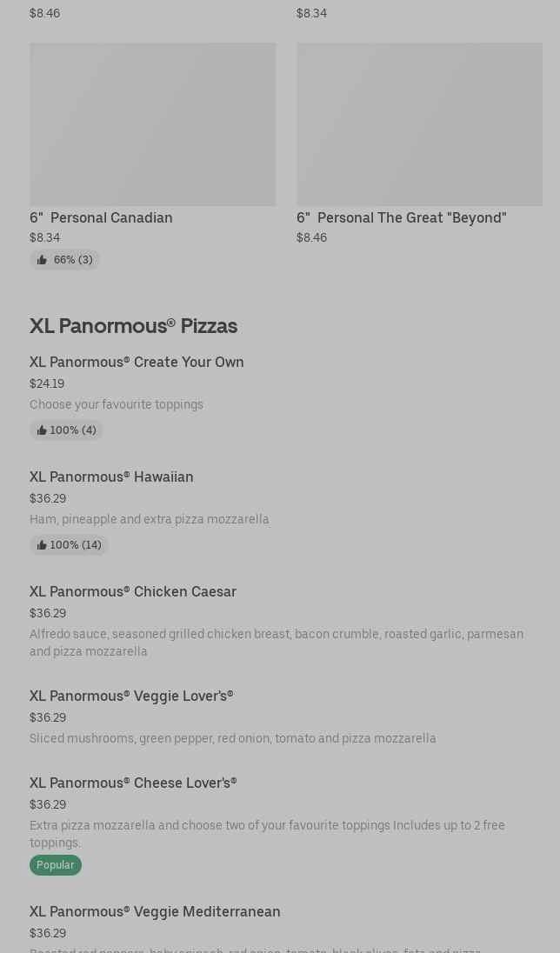Click the $24.19 Create Your Own price
The width and height of the screenshot is (560, 953).
pyautogui.click(x=47, y=383)
